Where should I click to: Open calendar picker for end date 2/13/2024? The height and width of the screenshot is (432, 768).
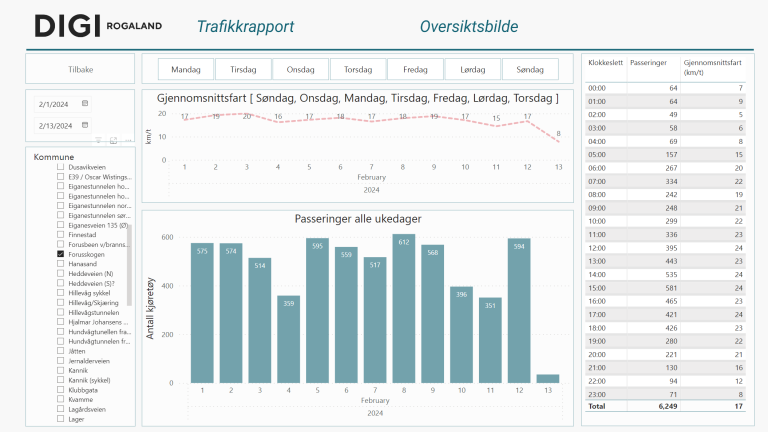click(x=85, y=125)
